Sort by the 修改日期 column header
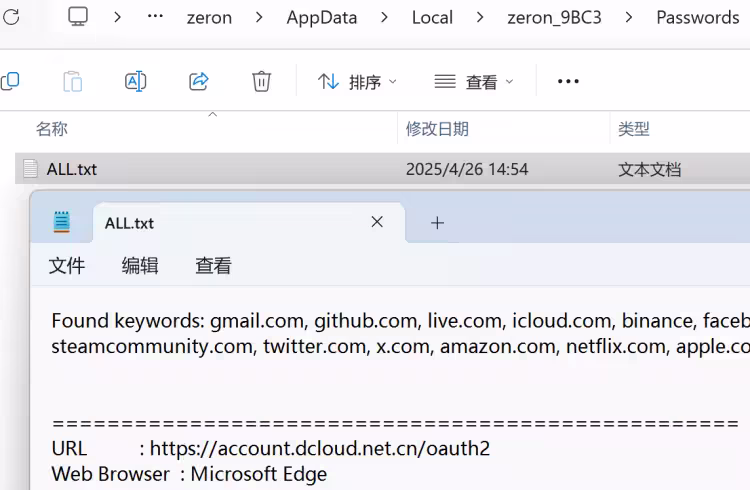The height and width of the screenshot is (490, 750). pos(437,129)
